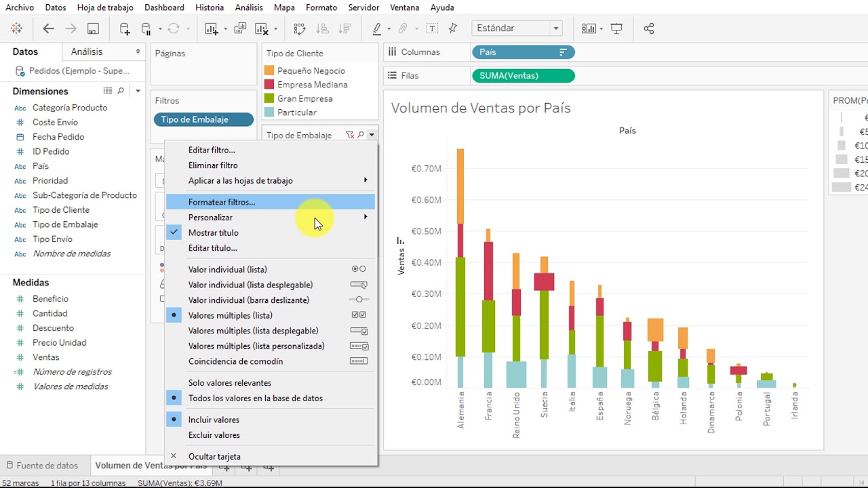Swap rows and columns
Screen dimensions: 868x488
coord(300,28)
